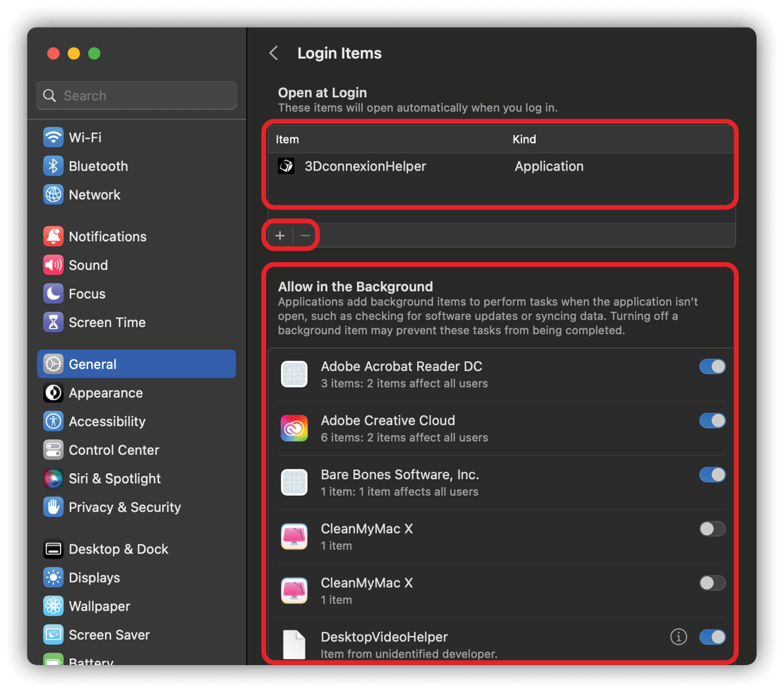Select the 3DconnexionHelper login item row

[x=501, y=166]
